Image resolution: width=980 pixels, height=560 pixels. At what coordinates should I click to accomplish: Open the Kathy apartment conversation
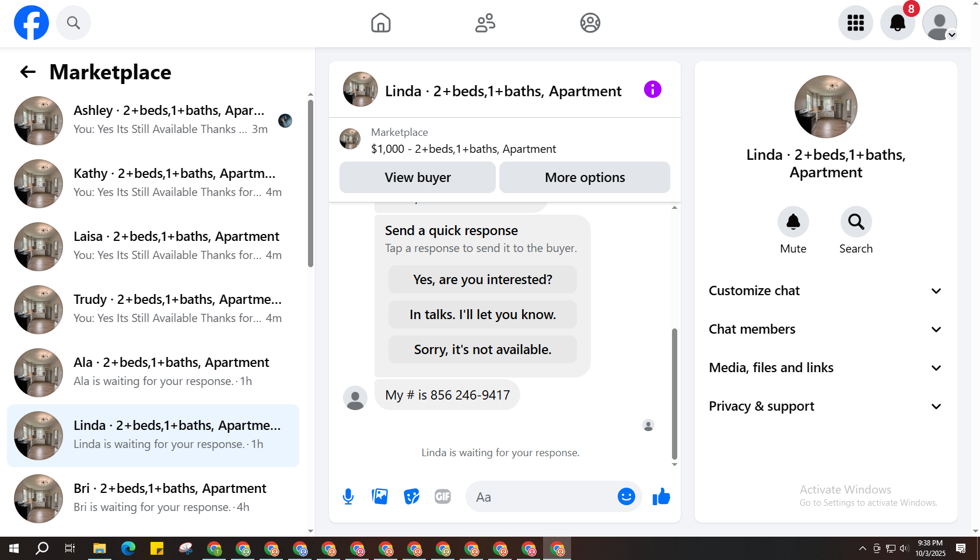153,183
